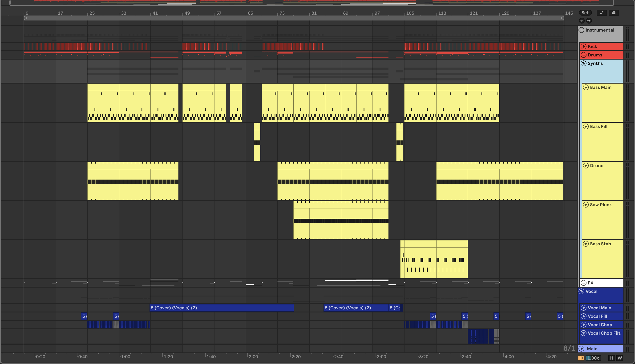
Task: Click the Set locator button
Action: [x=585, y=13]
